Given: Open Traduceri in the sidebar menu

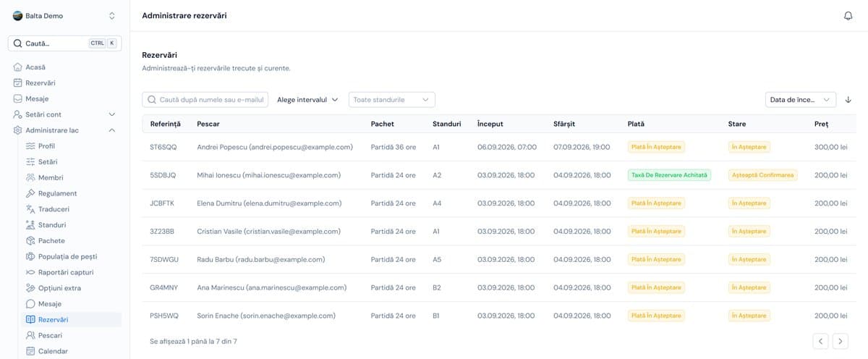Looking at the screenshot, I should 71,209.
